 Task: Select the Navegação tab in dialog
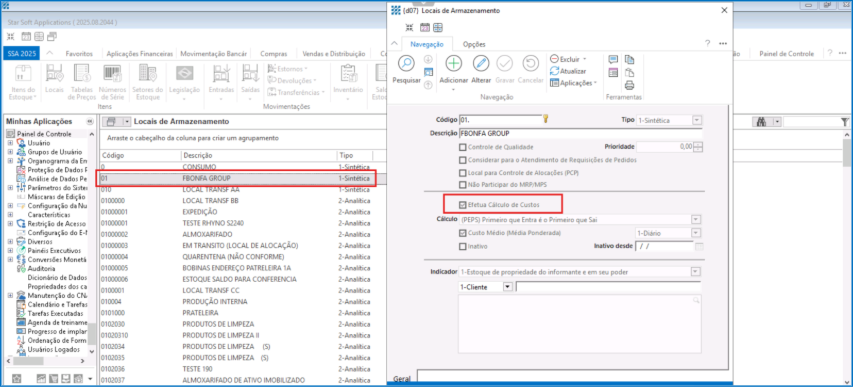[427, 44]
